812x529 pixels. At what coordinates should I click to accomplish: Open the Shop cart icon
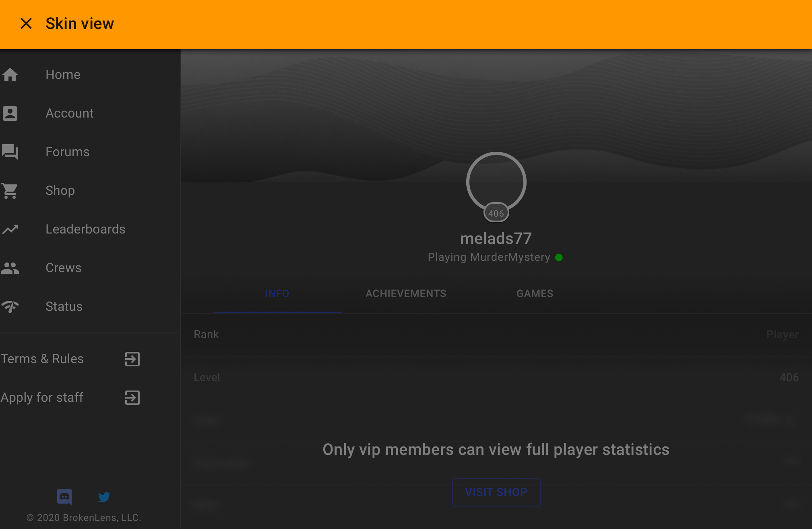coord(10,190)
